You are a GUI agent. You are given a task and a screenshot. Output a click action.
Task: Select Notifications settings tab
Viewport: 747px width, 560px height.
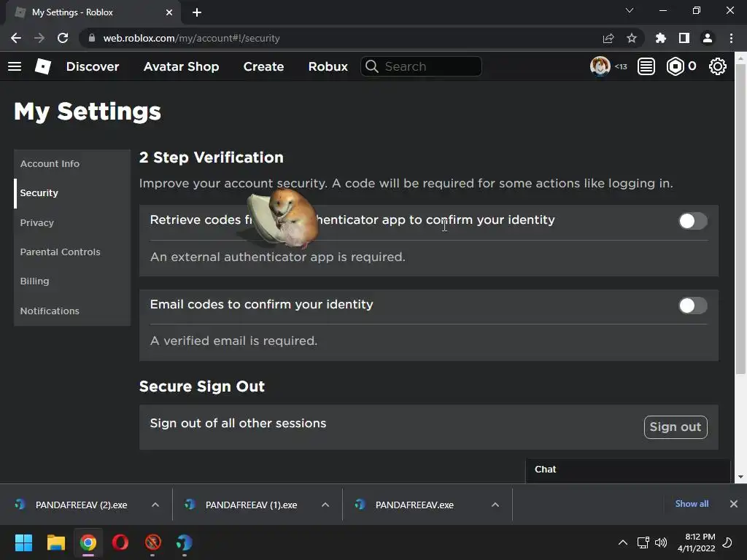point(72,311)
